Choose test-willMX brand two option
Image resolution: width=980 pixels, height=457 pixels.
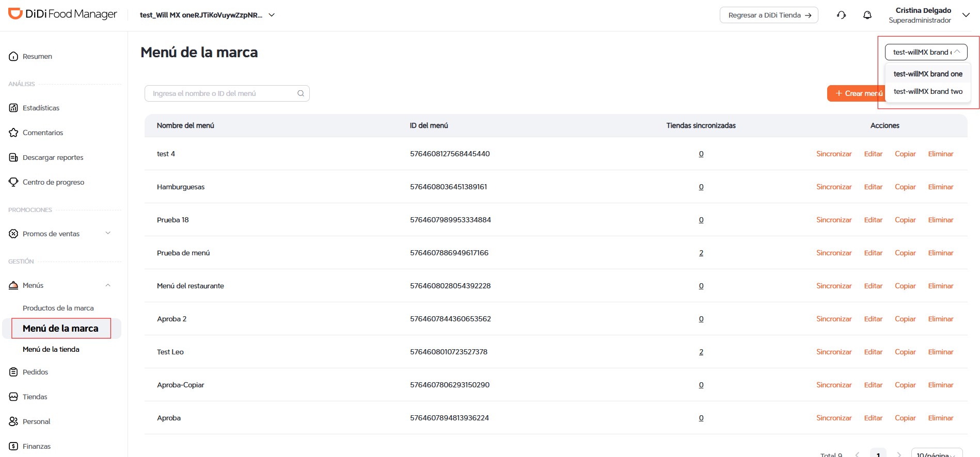[x=928, y=91]
